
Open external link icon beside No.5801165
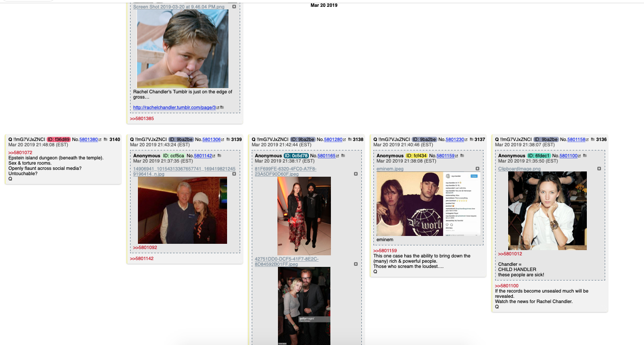[x=338, y=156]
